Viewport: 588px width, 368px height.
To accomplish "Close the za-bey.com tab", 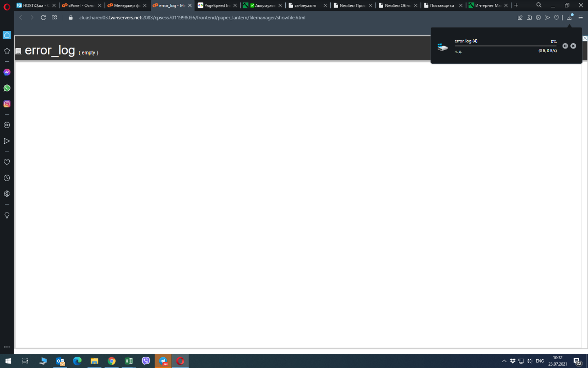I will tap(325, 5).
